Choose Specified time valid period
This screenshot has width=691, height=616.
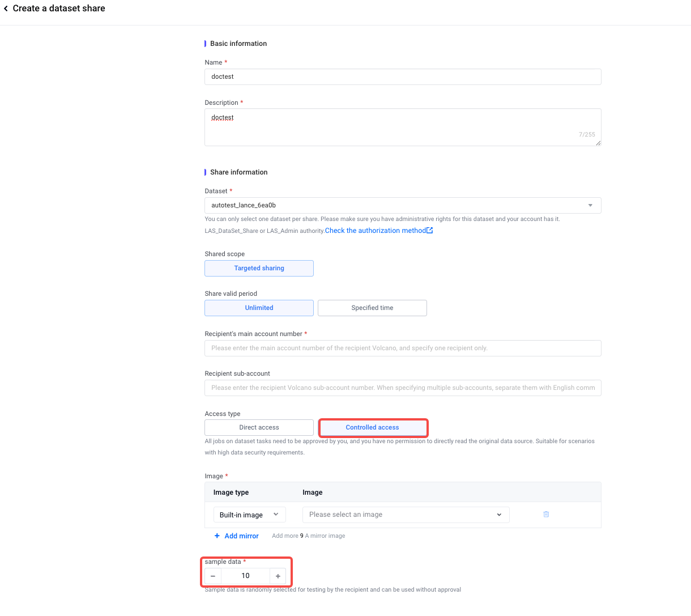click(372, 308)
